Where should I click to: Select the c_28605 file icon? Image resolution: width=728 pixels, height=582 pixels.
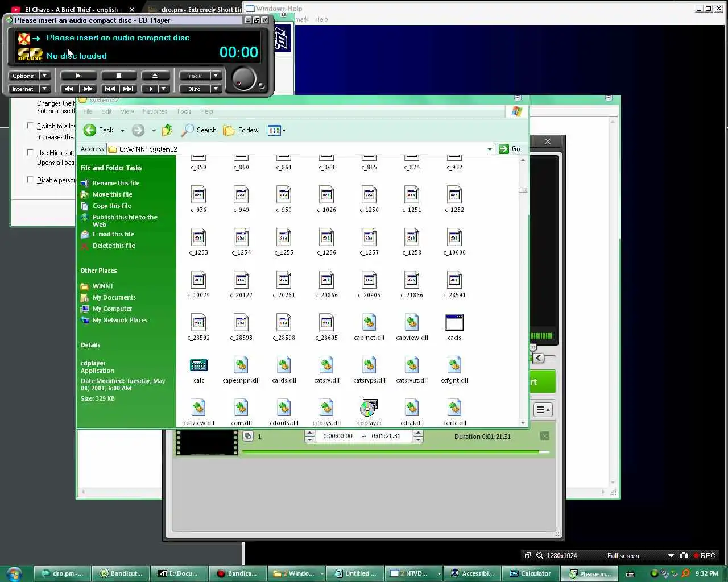(326, 323)
